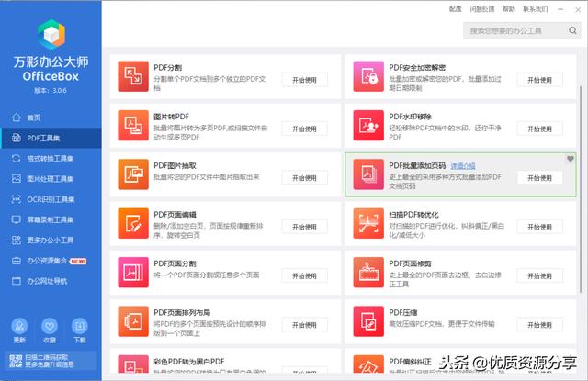The height and width of the screenshot is (381, 588).
Task: Click 开始使用 for PDF页面编辑
Action: coord(304,227)
